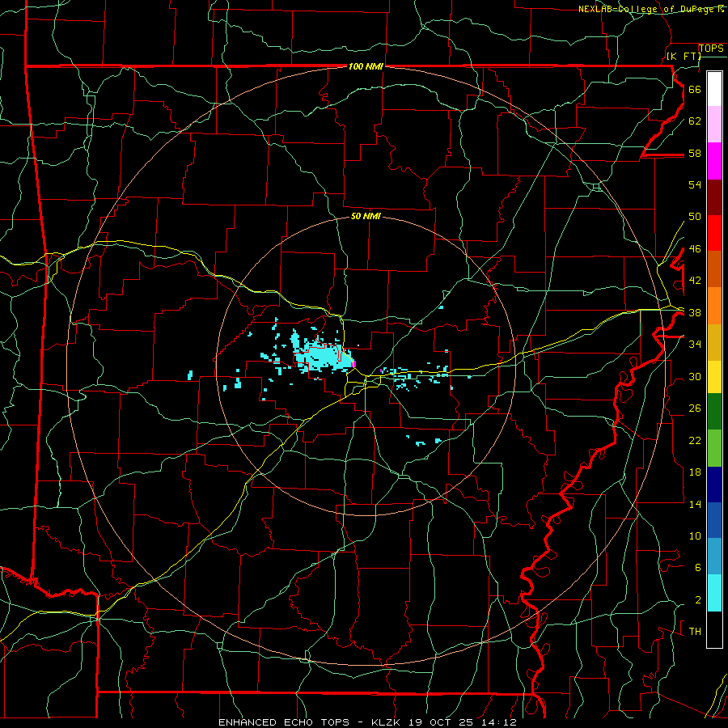Viewport: 728px width, 728px height.
Task: Click the NEXLAB-College of DuPage credit text
Action: 651,9
